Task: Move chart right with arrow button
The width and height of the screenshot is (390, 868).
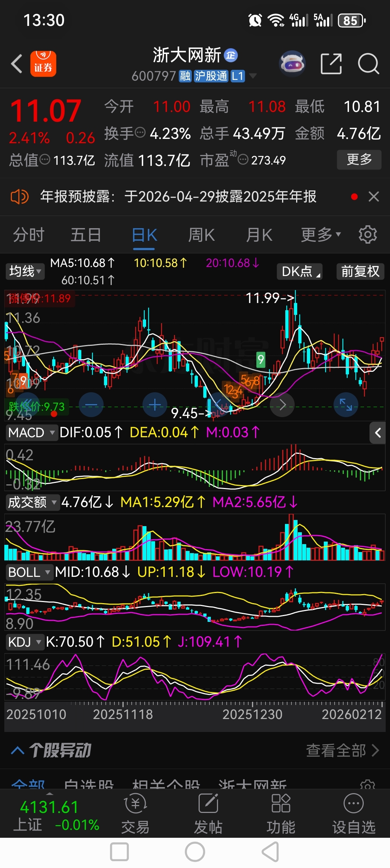Action: point(282,405)
